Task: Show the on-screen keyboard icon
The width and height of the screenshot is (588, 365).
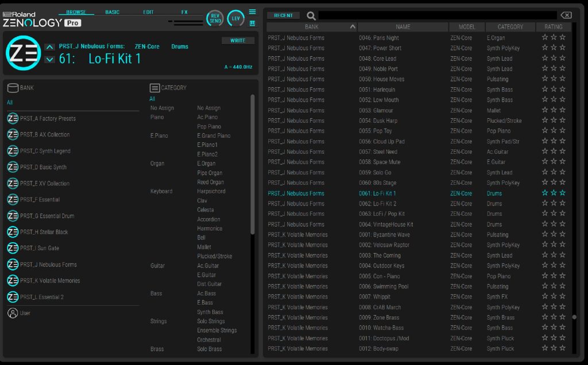Action: pyautogui.click(x=252, y=24)
